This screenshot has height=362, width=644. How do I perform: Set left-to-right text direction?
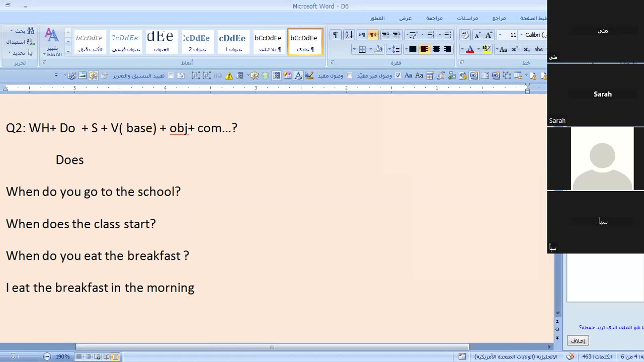pos(362,35)
